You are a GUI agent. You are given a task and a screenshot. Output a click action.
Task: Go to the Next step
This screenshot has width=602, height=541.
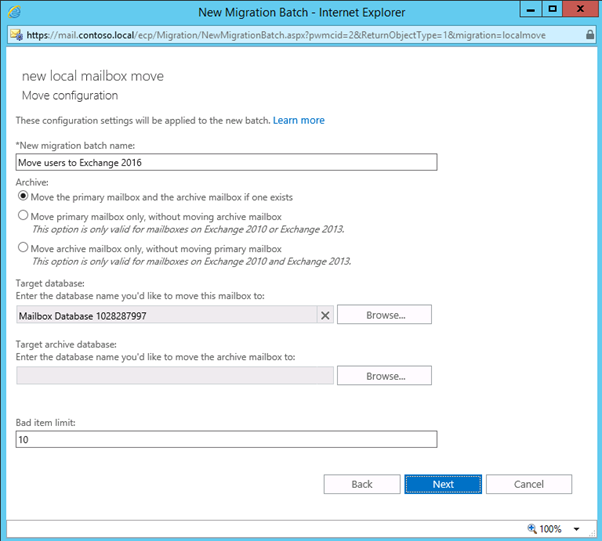(443, 484)
